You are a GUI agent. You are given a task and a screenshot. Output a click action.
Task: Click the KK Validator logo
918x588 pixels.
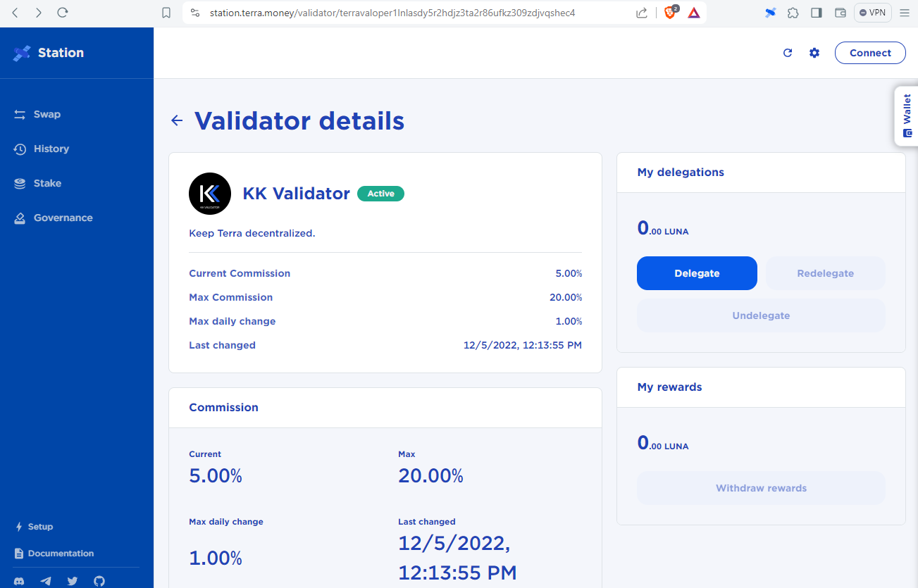click(210, 194)
